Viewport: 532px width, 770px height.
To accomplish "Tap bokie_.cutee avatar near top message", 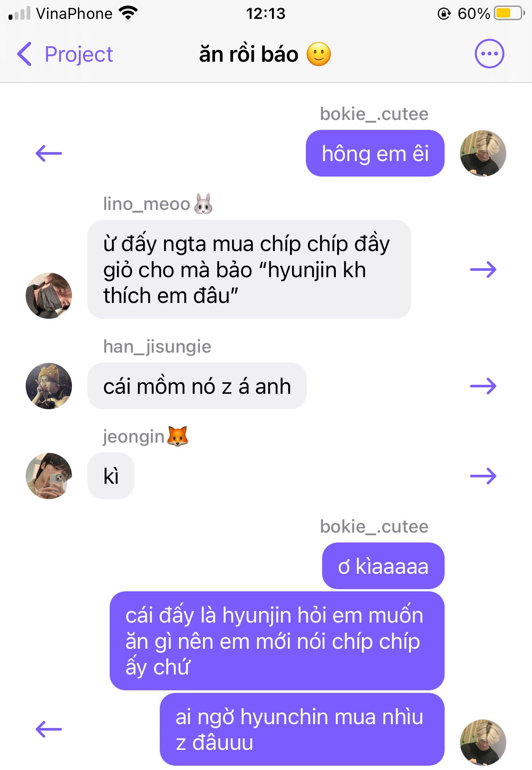I will (483, 153).
